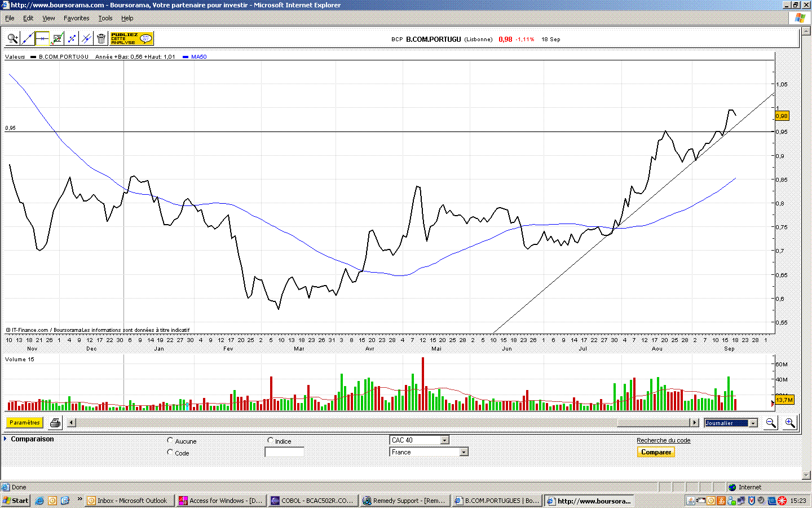Select the Aucune radio button
The width and height of the screenshot is (812, 508).
click(x=170, y=440)
